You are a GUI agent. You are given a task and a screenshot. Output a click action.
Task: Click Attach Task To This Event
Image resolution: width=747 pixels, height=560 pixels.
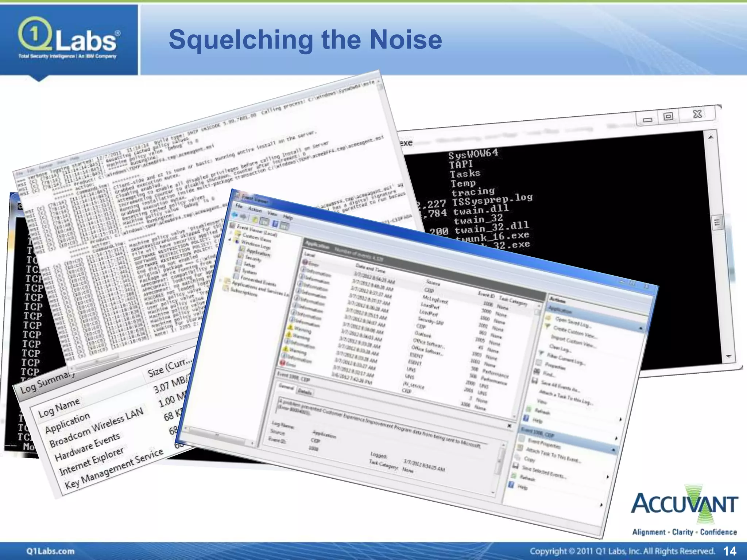[x=553, y=455]
